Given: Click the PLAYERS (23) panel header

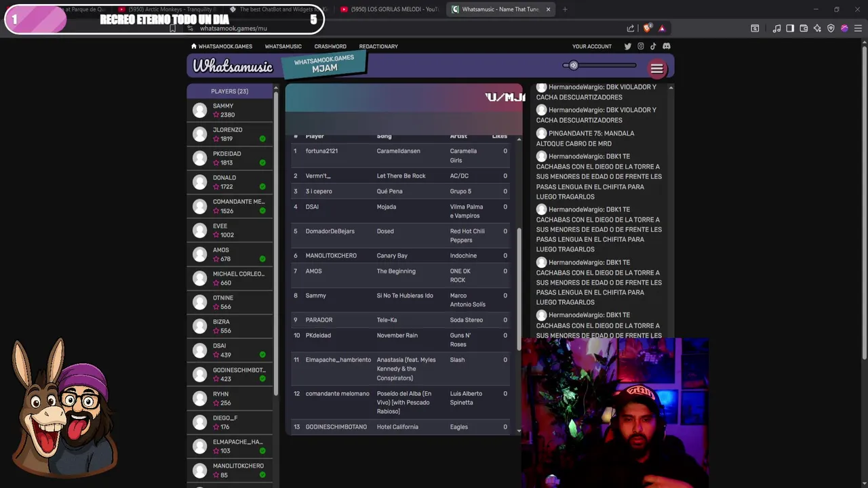Looking at the screenshot, I should pos(229,91).
